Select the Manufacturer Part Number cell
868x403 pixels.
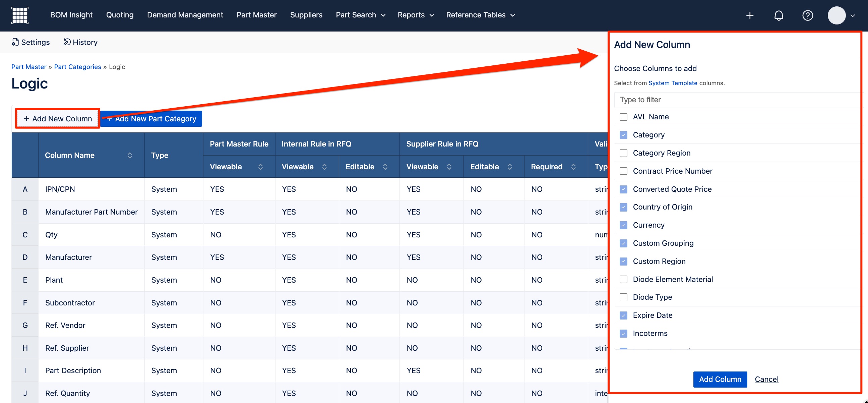point(91,212)
